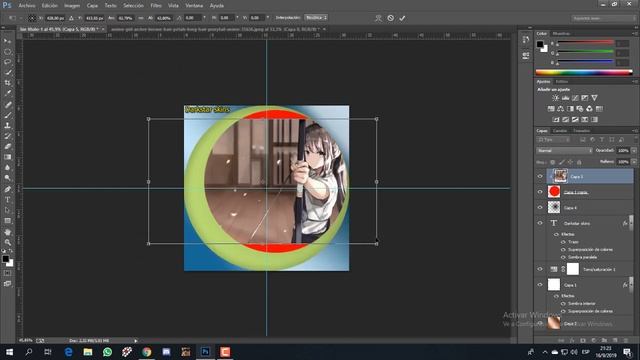Add layer style fx at panel bottom
Image resolution: width=640 pixels, height=360 pixels.
572,340
